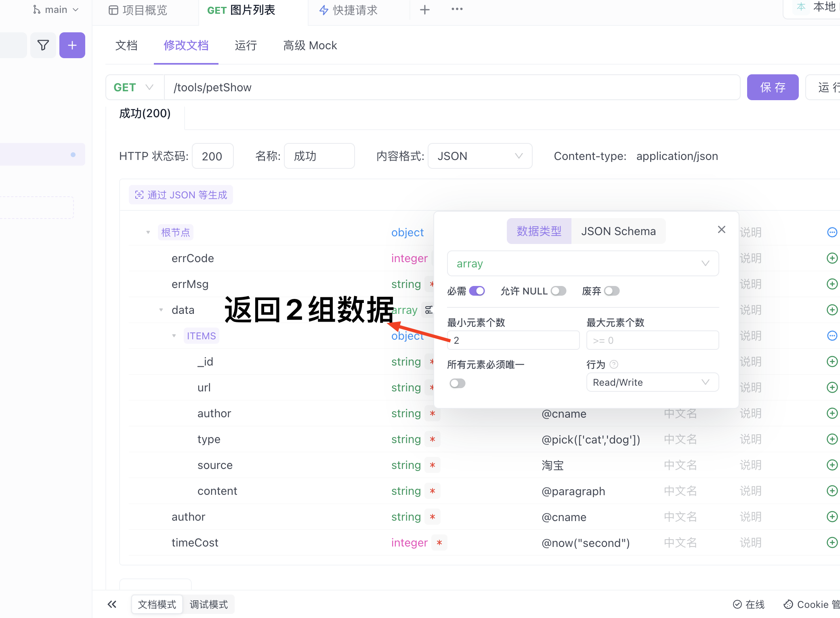The width and height of the screenshot is (840, 618).
Task: Toggle 所有元素必须唯一 switch
Action: point(458,383)
